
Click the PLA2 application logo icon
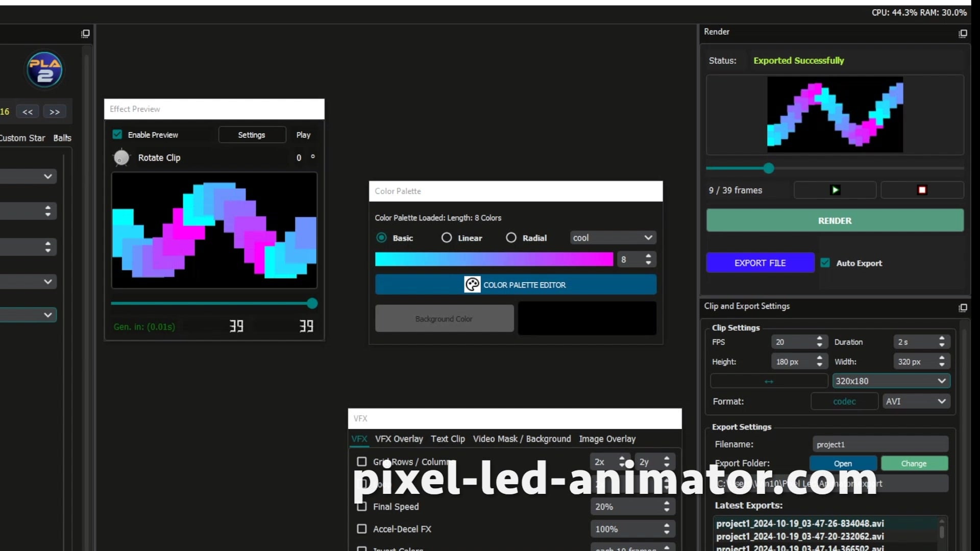[x=44, y=69]
